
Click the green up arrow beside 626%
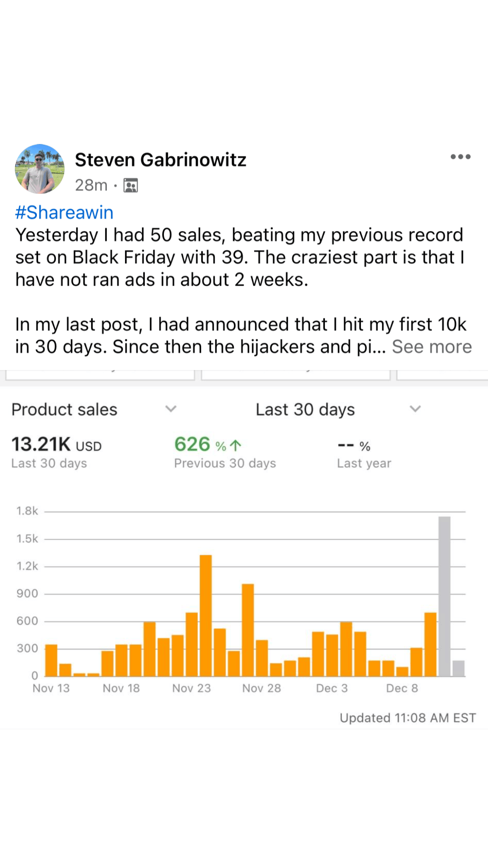pyautogui.click(x=236, y=445)
